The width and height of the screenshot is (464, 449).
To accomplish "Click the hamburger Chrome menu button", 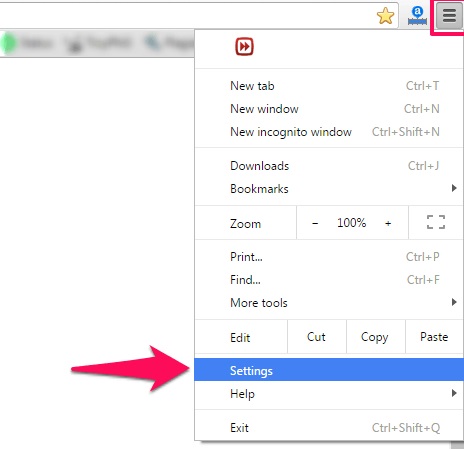I will point(449,15).
